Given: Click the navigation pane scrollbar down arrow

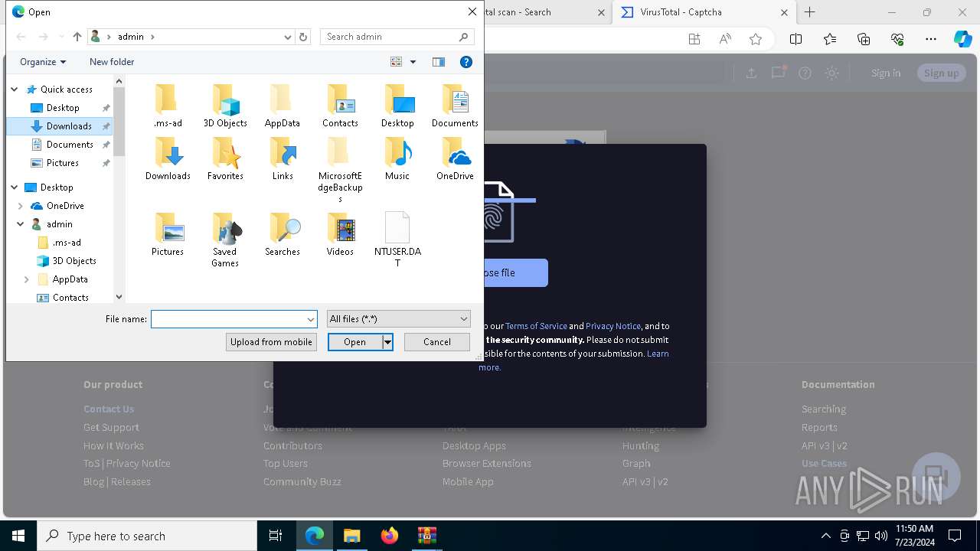Looking at the screenshot, I should (x=119, y=297).
